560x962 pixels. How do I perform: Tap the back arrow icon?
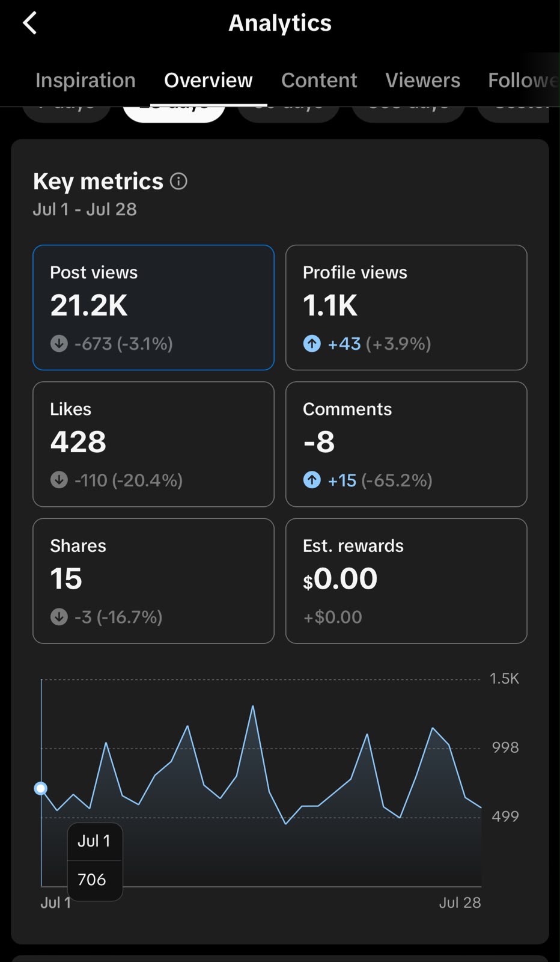click(30, 23)
